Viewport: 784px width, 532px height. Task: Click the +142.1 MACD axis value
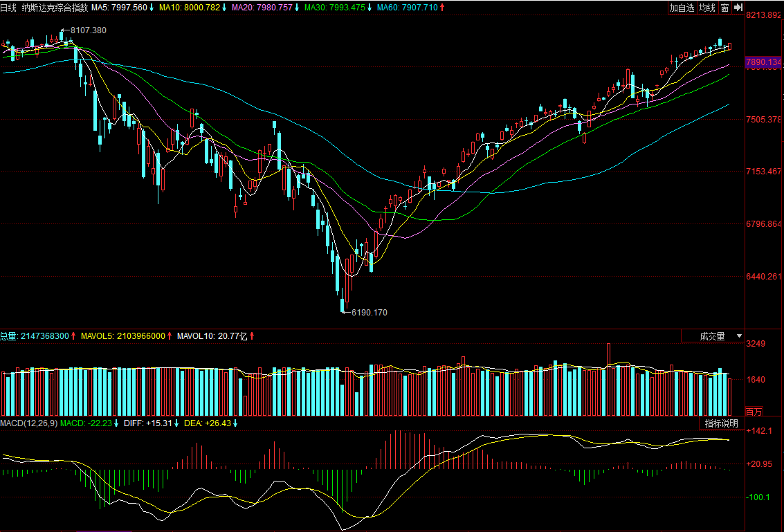pyautogui.click(x=758, y=430)
